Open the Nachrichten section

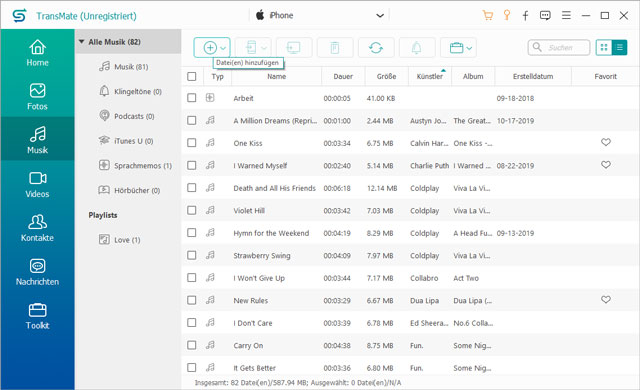(x=37, y=272)
